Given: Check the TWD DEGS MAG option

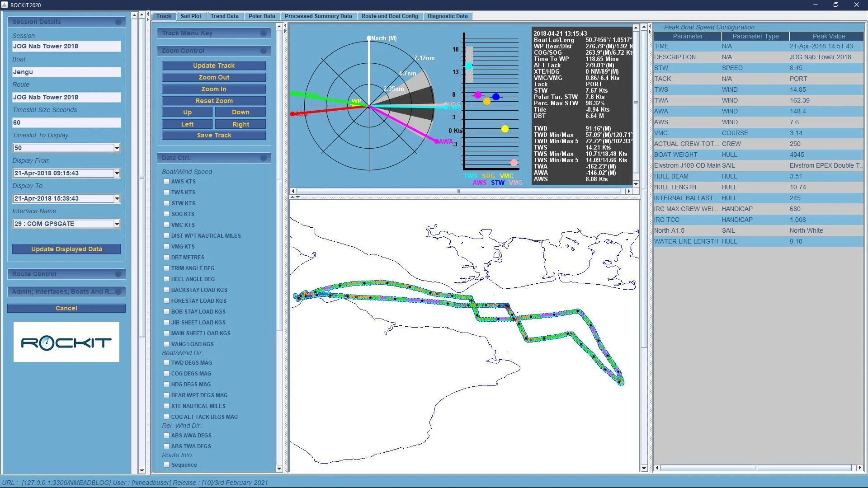Looking at the screenshot, I should (166, 362).
